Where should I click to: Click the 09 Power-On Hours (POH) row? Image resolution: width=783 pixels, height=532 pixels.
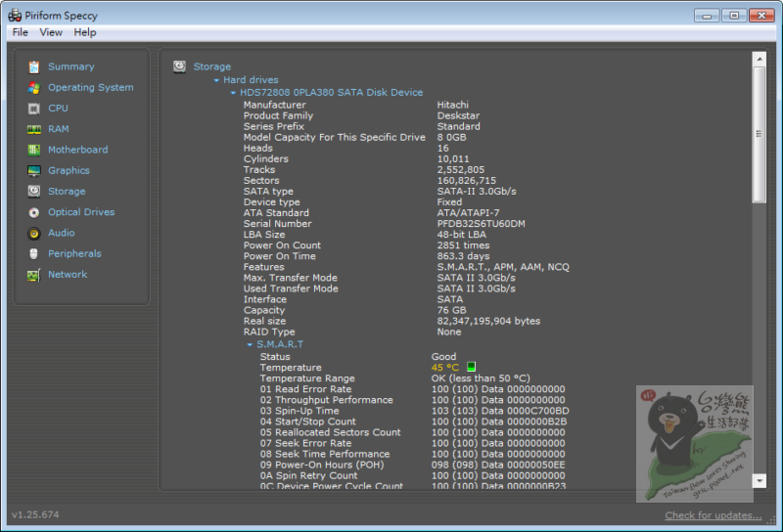[x=412, y=465]
